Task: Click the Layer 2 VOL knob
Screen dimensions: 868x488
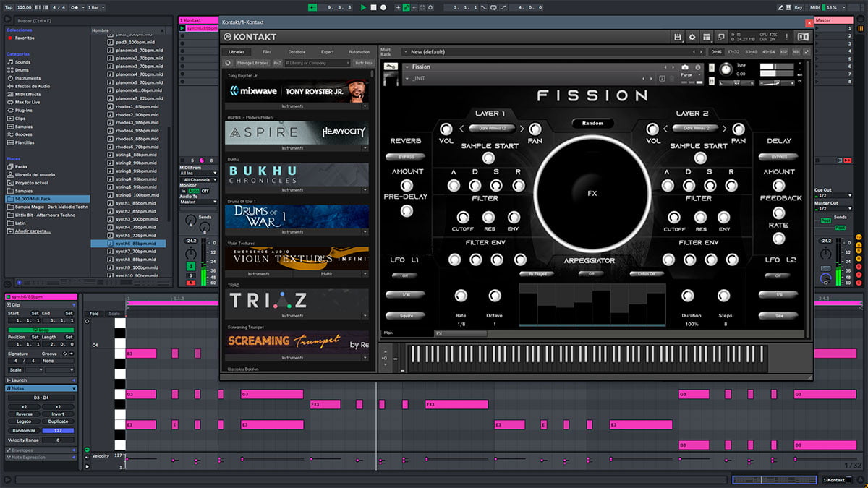Action: pyautogui.click(x=654, y=129)
